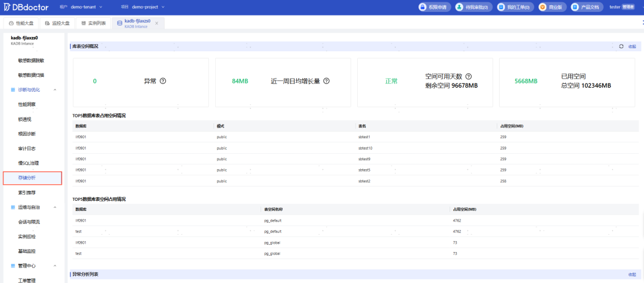Click the 表空间名称 column header
This screenshot has height=283, width=644.
pos(274,209)
